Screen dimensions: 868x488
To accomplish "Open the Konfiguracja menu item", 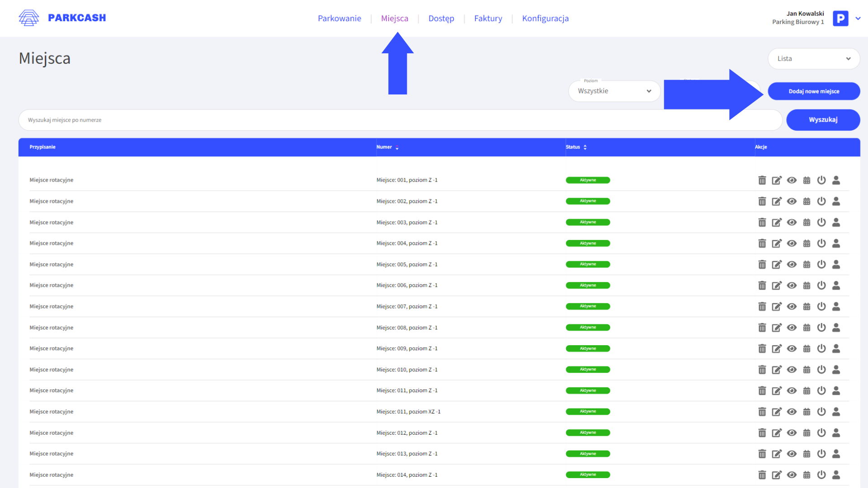I will pos(545,19).
